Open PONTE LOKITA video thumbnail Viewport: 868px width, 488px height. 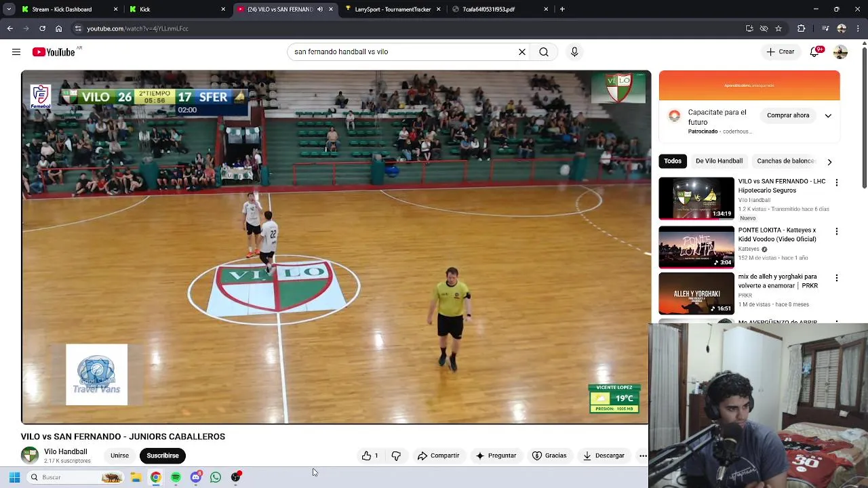click(696, 247)
